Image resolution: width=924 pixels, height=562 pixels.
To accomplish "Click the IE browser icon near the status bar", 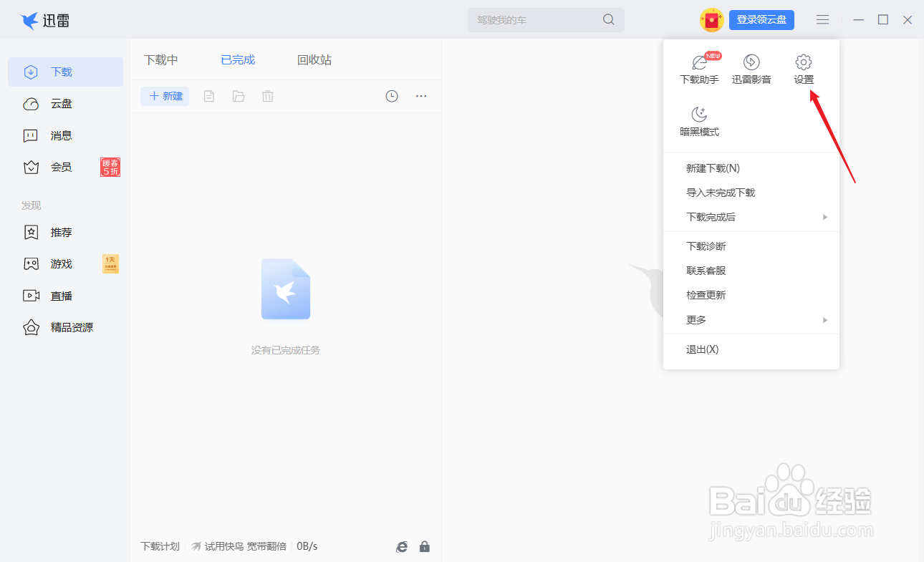I will [401, 546].
